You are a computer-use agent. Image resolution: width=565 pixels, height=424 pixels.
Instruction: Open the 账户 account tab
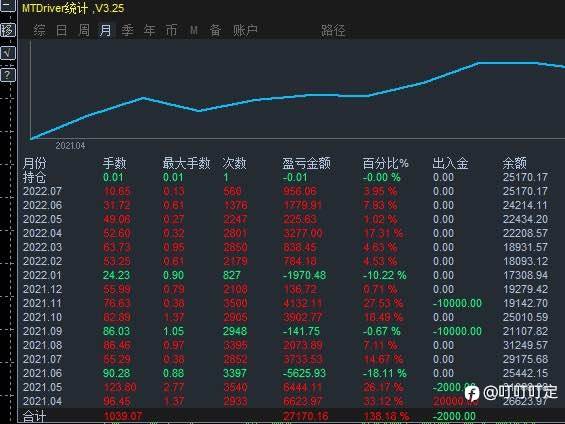(245, 31)
